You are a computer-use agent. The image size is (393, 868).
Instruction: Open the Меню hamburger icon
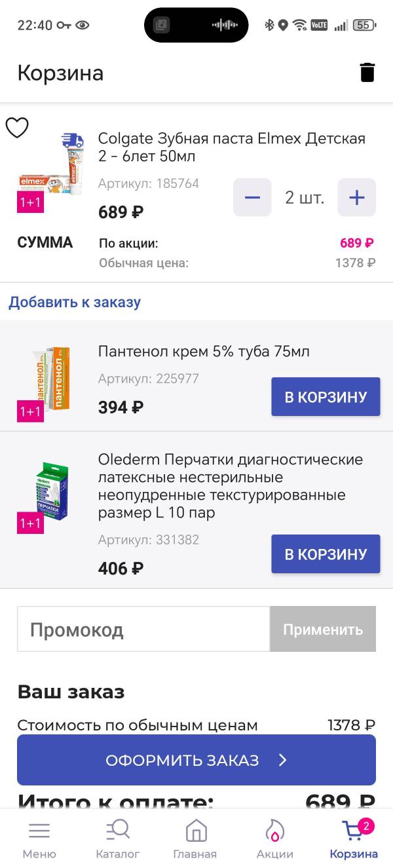(x=39, y=829)
